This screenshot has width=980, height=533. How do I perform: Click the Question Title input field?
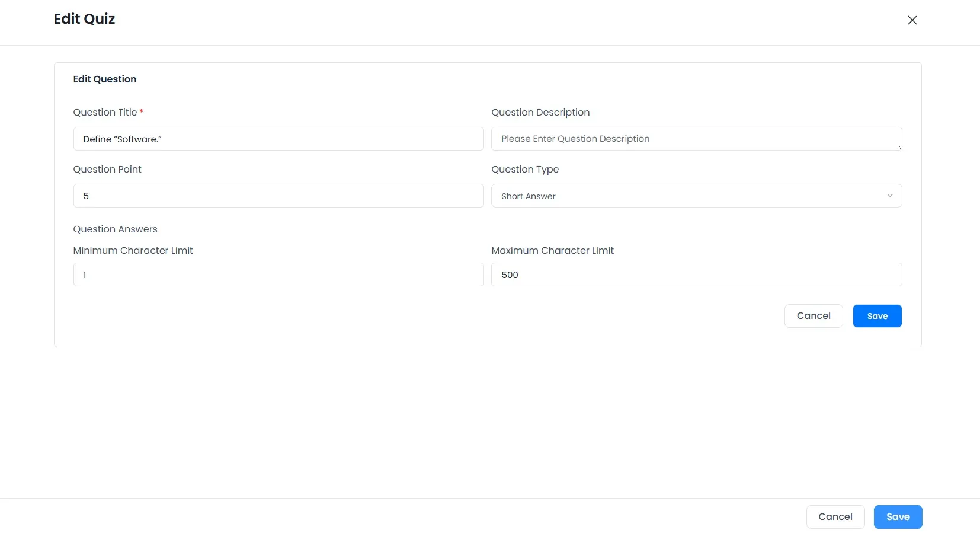pyautogui.click(x=278, y=139)
